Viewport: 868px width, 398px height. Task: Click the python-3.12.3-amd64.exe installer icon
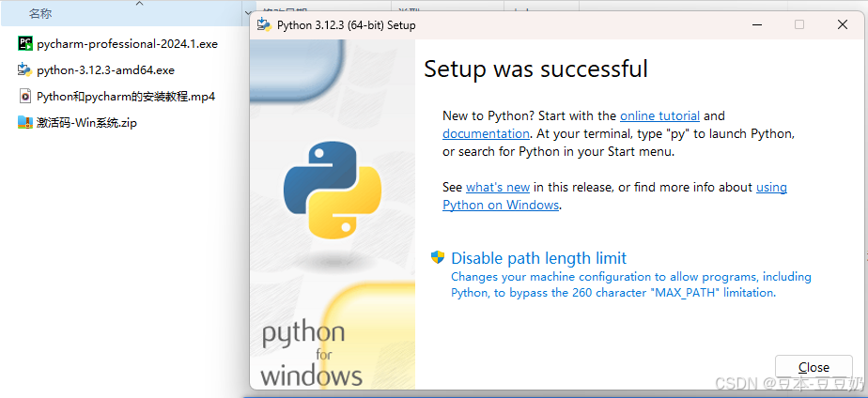tap(25, 69)
